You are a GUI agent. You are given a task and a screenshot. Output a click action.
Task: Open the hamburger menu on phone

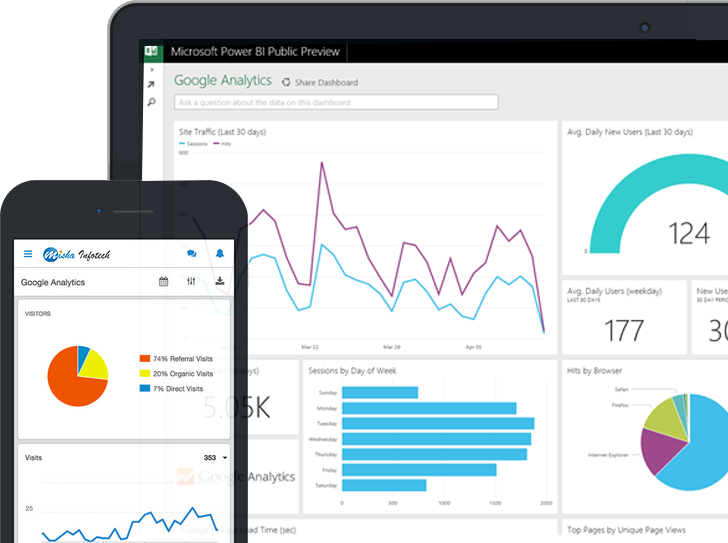[x=28, y=254]
